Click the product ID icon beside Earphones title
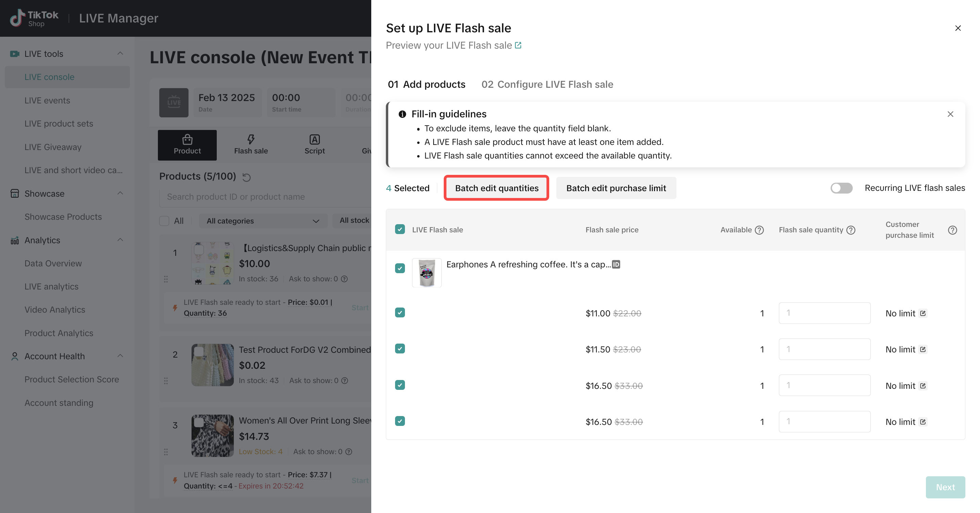 (x=616, y=265)
